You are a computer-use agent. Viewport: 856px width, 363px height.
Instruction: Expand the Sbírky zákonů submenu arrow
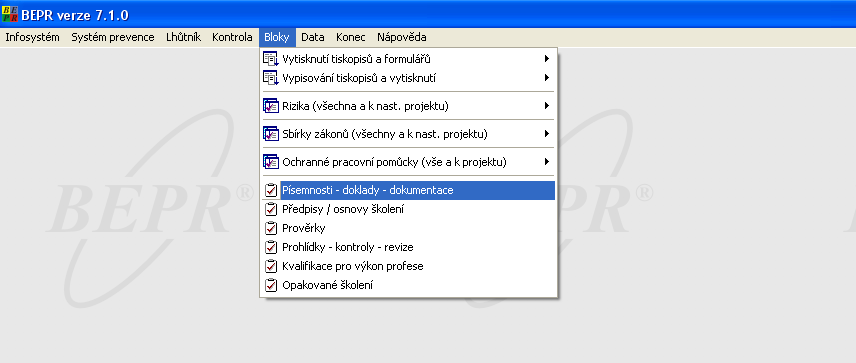546,134
